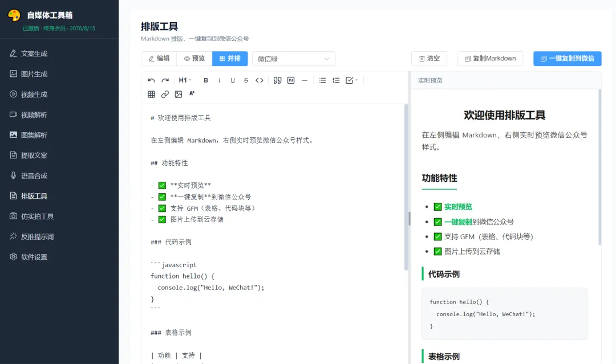
Task: Click the preview checkbox next to 图片上传到云存储
Action: [437, 251]
